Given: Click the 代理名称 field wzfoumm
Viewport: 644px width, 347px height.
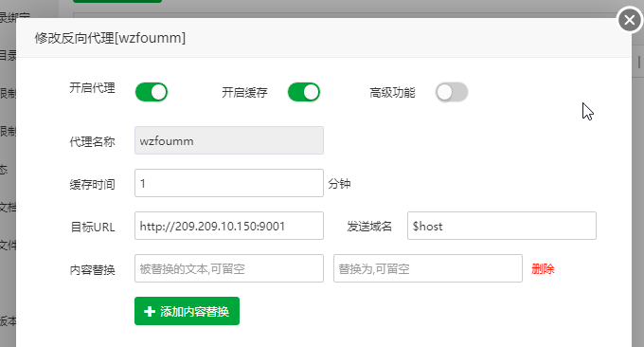Looking at the screenshot, I should (x=229, y=140).
